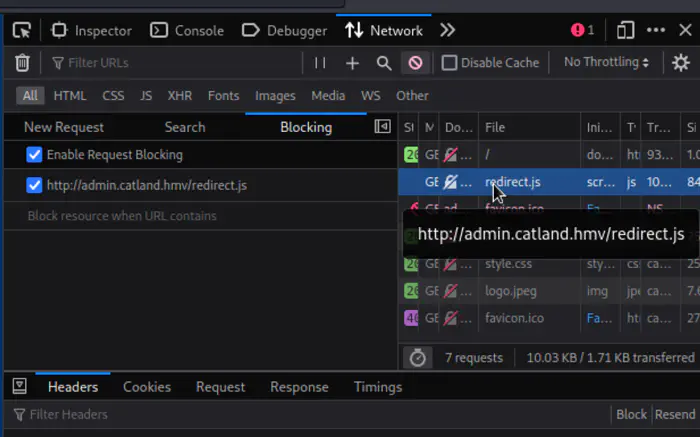Expand more tools chevron menu
700x437 pixels.
[447, 30]
